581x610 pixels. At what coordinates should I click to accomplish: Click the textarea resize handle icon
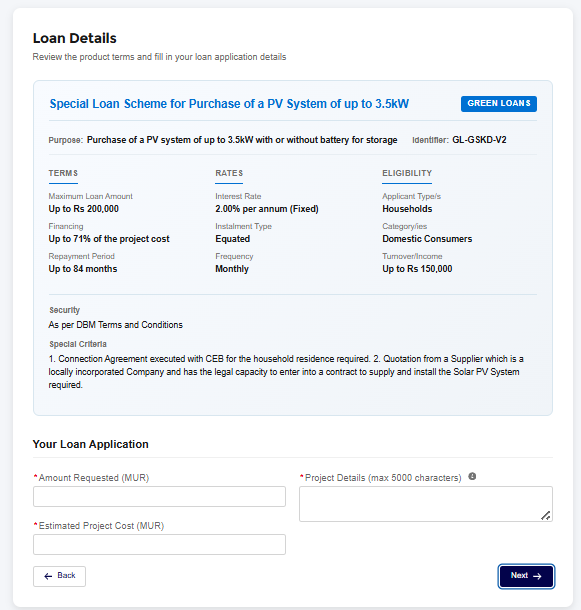pos(546,515)
